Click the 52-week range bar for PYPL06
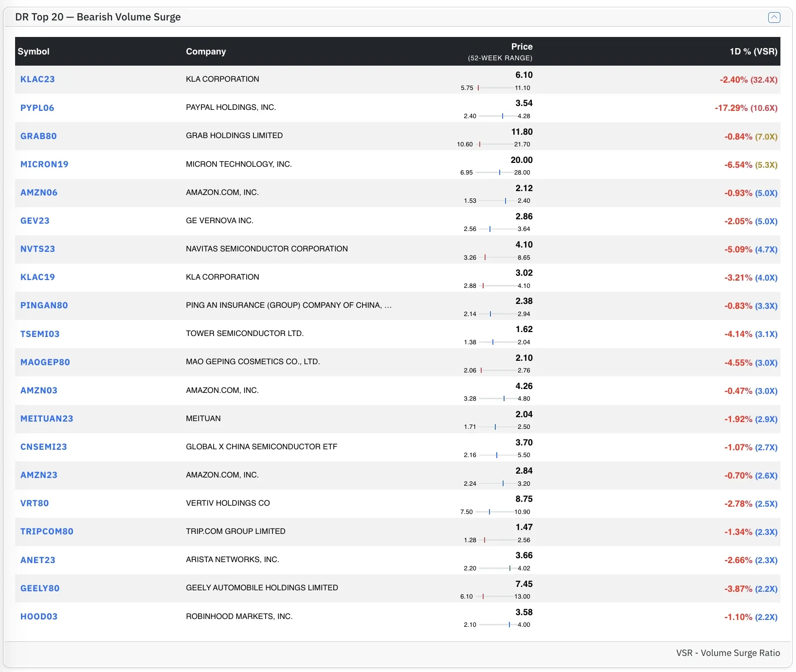The height and width of the screenshot is (672, 796). click(497, 116)
